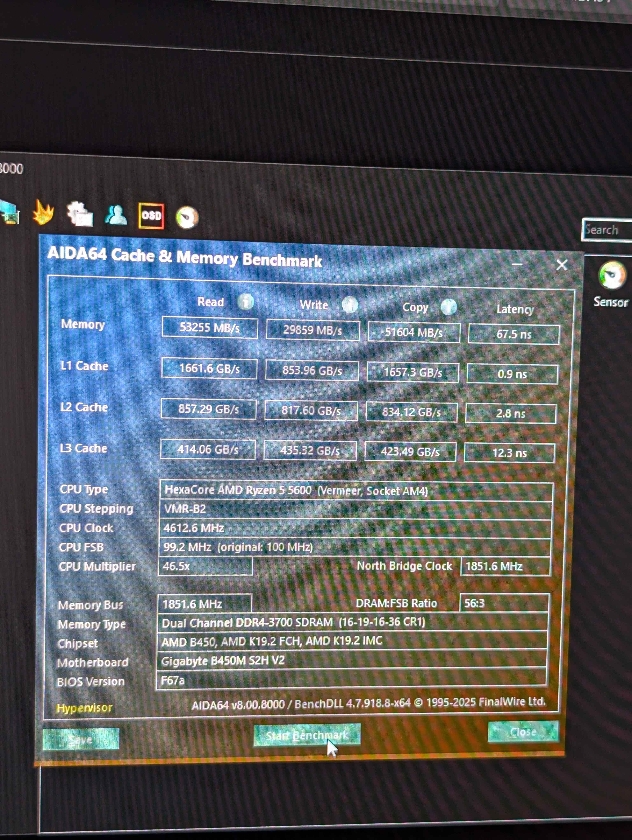This screenshot has height=840, width=632.
Task: Select L1 Cache Latency value 0.9 ns
Action: [512, 374]
